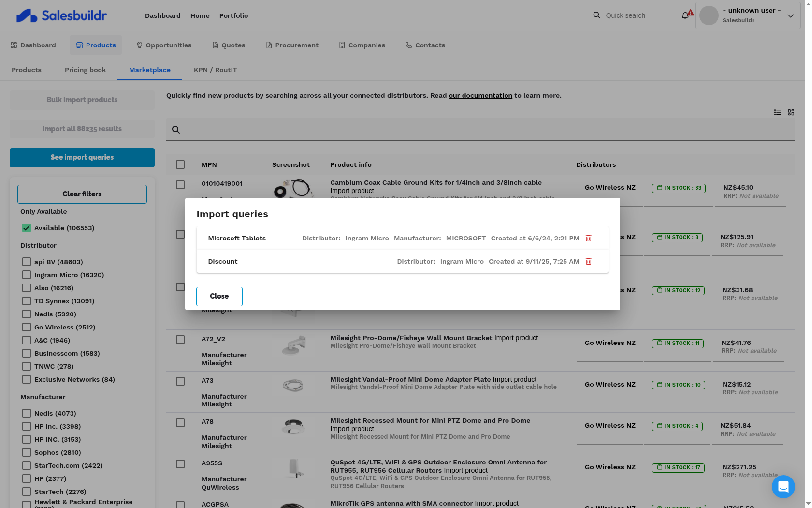Check the Go Wireless distributor filter
Image resolution: width=812 pixels, height=508 pixels.
click(x=27, y=327)
